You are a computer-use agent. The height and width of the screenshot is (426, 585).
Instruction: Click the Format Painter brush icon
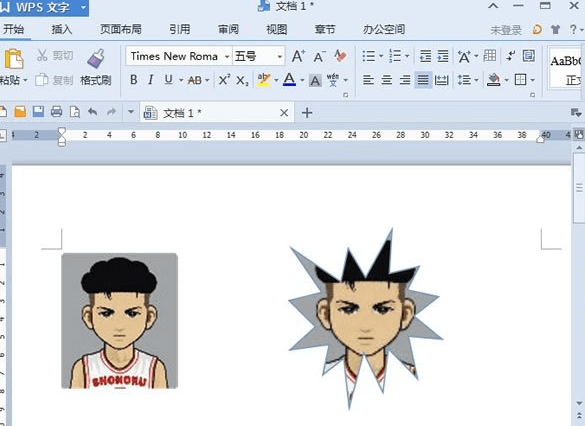pyautogui.click(x=96, y=59)
